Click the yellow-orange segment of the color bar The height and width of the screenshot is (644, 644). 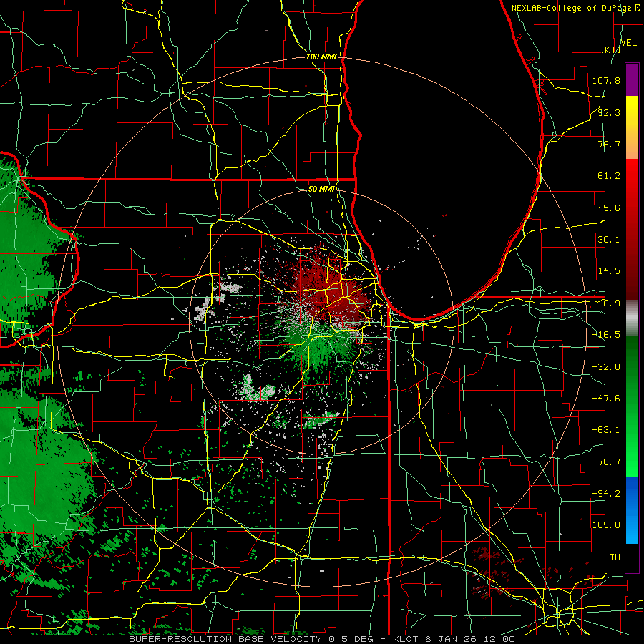[632, 127]
